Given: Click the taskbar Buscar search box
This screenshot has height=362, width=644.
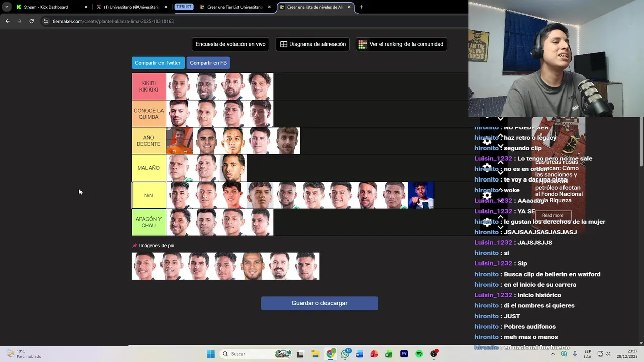Looking at the screenshot, I should [257, 354].
